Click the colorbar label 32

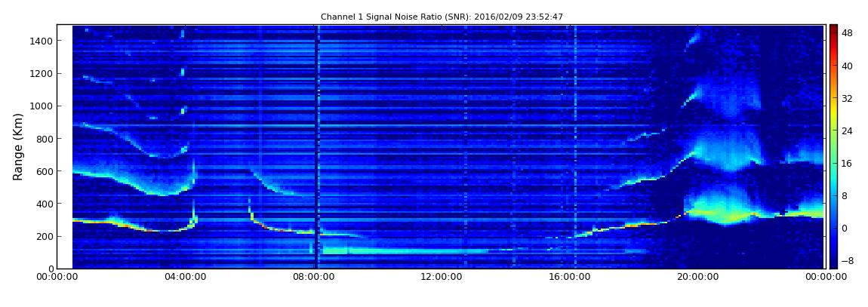846,99
